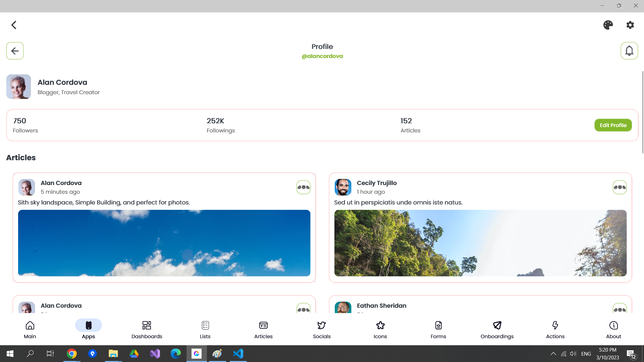Click the blue sky article image

tap(164, 243)
